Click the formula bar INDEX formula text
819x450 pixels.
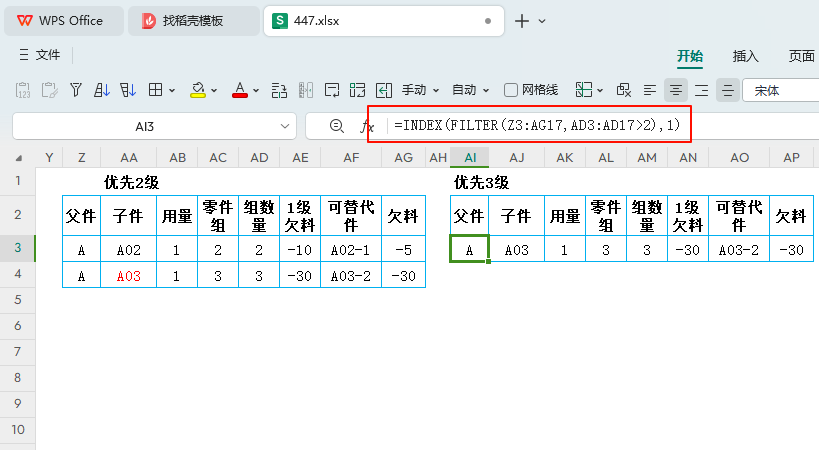[x=537, y=125]
